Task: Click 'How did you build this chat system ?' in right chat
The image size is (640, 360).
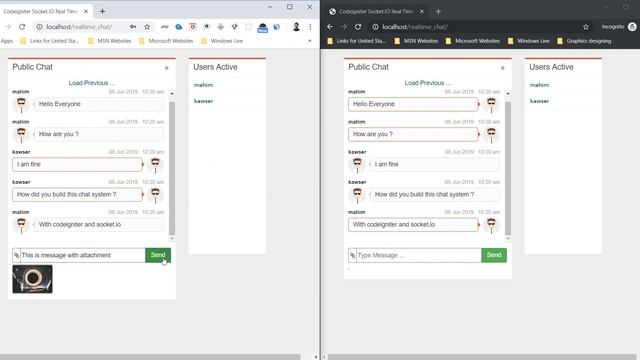Action: click(x=435, y=195)
